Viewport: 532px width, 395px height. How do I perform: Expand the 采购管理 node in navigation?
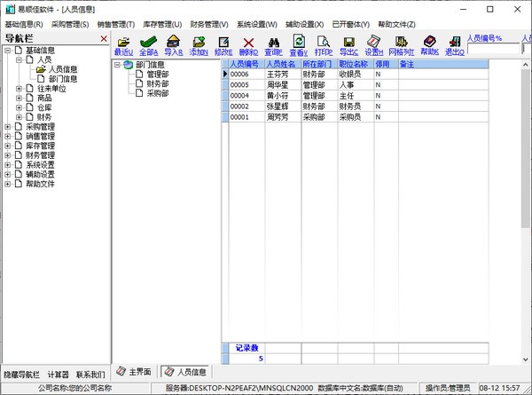8,127
